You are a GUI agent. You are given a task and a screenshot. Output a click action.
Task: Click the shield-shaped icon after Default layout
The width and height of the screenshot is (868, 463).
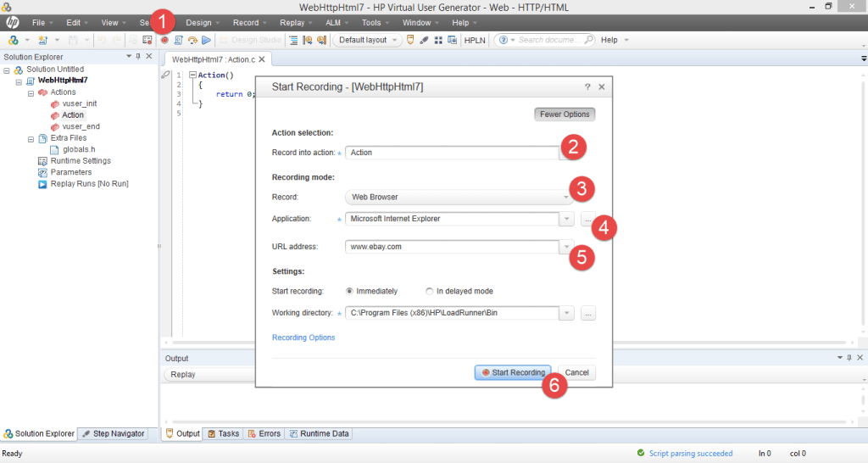(410, 40)
